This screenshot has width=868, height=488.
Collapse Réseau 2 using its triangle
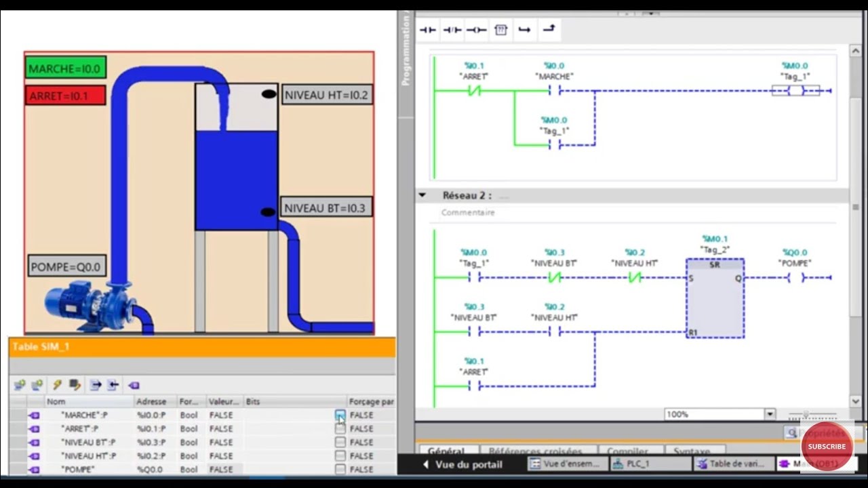422,195
